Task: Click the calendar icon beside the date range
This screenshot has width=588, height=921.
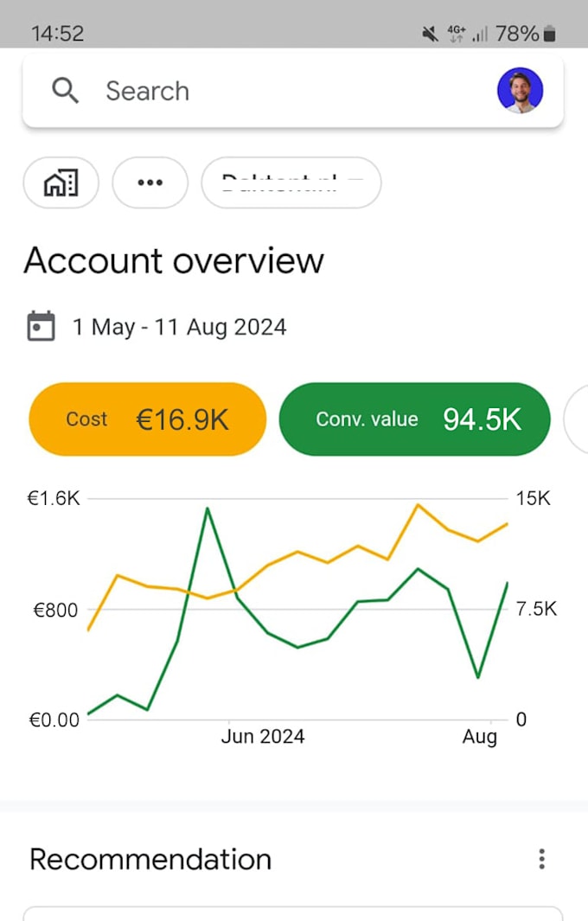Action: pyautogui.click(x=41, y=326)
